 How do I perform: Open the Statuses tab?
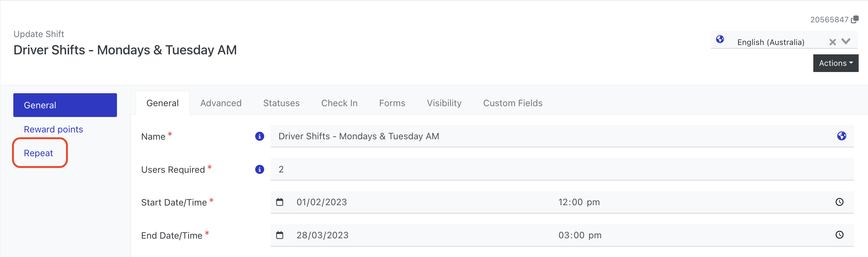[281, 103]
